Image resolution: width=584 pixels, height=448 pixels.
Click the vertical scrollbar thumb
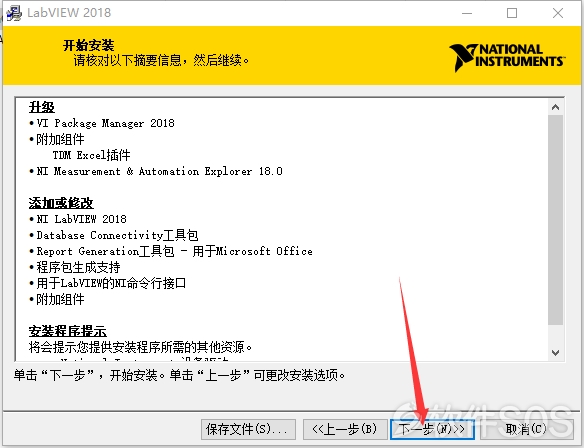(x=555, y=220)
